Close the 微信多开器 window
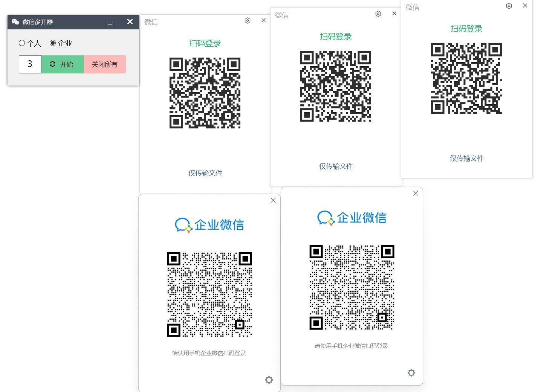 pyautogui.click(x=130, y=22)
